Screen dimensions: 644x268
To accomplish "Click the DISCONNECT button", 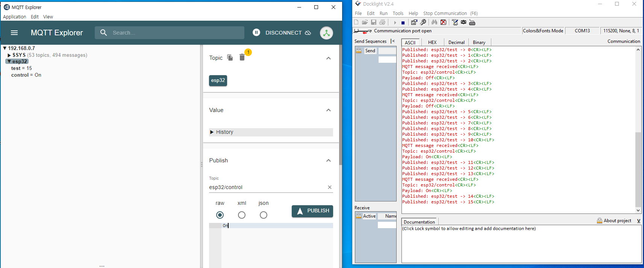I will tap(288, 33).
